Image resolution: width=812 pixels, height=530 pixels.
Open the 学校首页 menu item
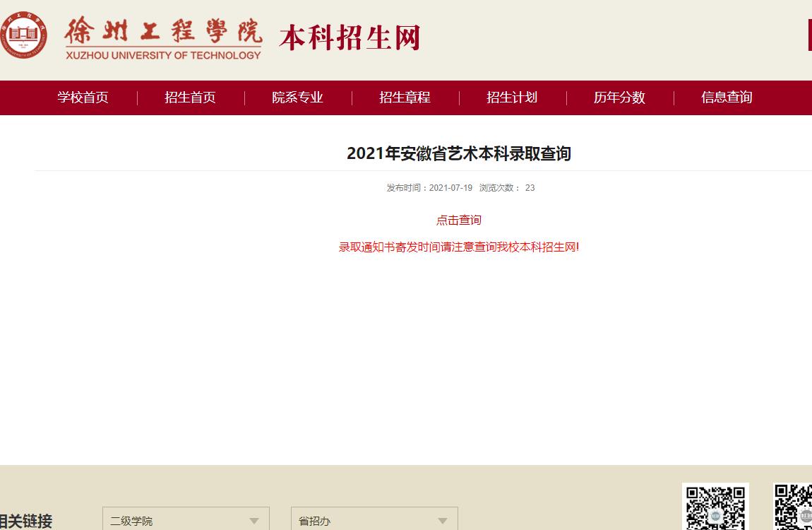click(83, 98)
